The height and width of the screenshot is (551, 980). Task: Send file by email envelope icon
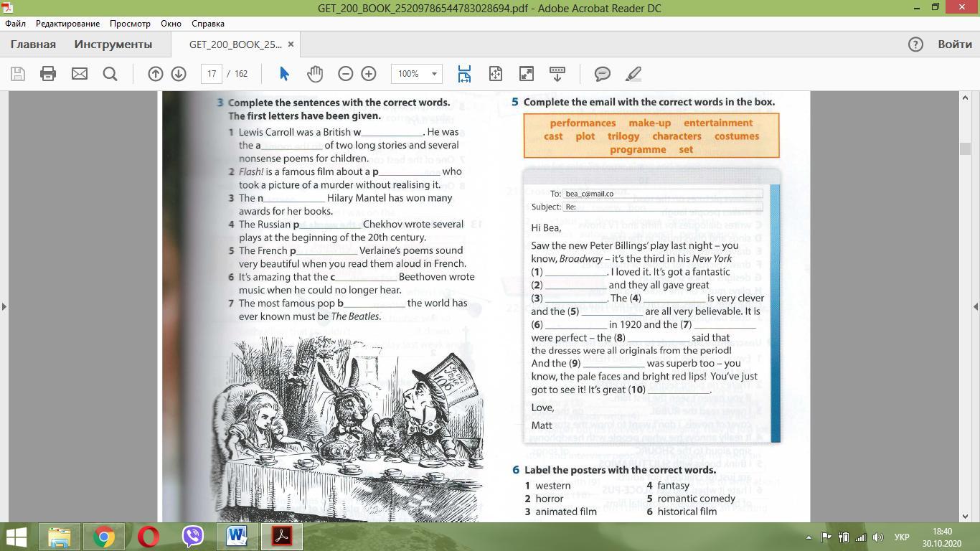80,74
